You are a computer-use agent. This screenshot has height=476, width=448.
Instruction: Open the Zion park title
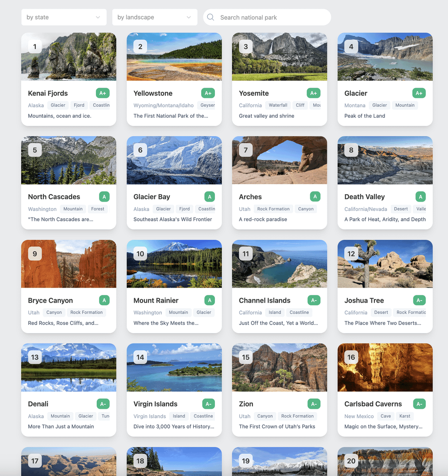tap(246, 404)
